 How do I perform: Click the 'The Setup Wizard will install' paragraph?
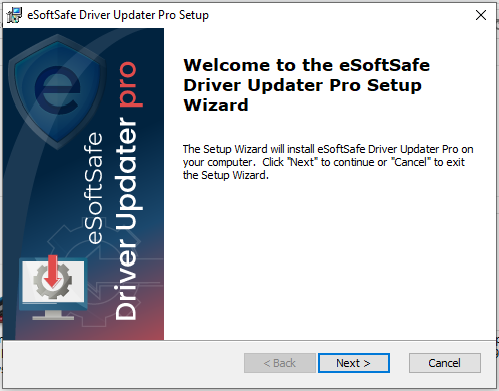point(328,162)
